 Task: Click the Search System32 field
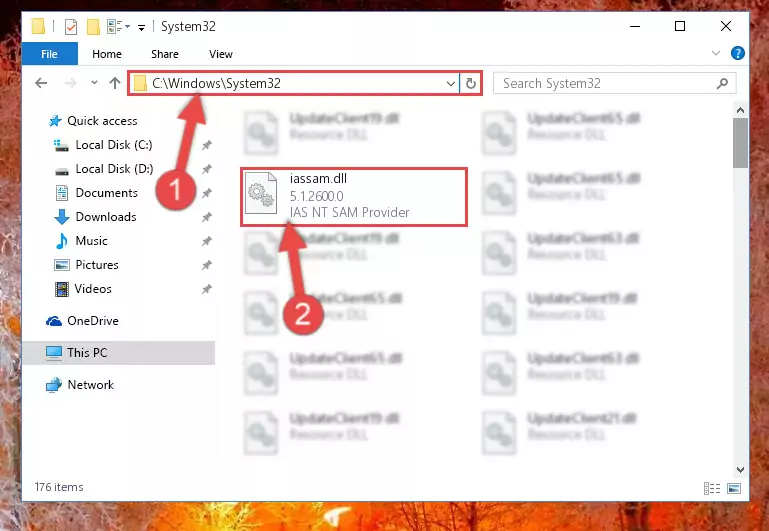tap(615, 83)
